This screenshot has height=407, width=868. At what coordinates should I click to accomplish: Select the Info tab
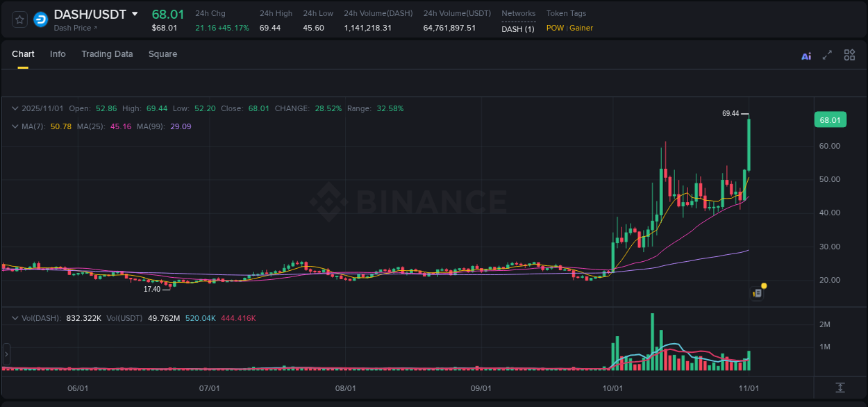58,54
